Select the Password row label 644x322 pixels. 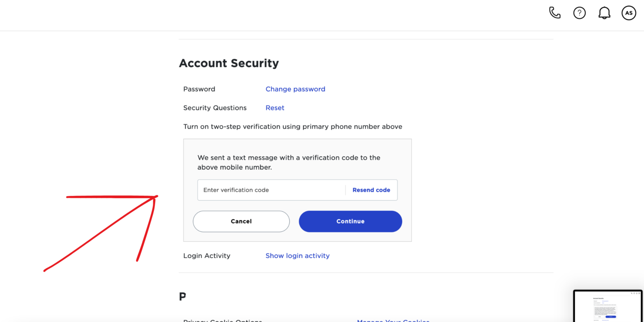tap(199, 89)
